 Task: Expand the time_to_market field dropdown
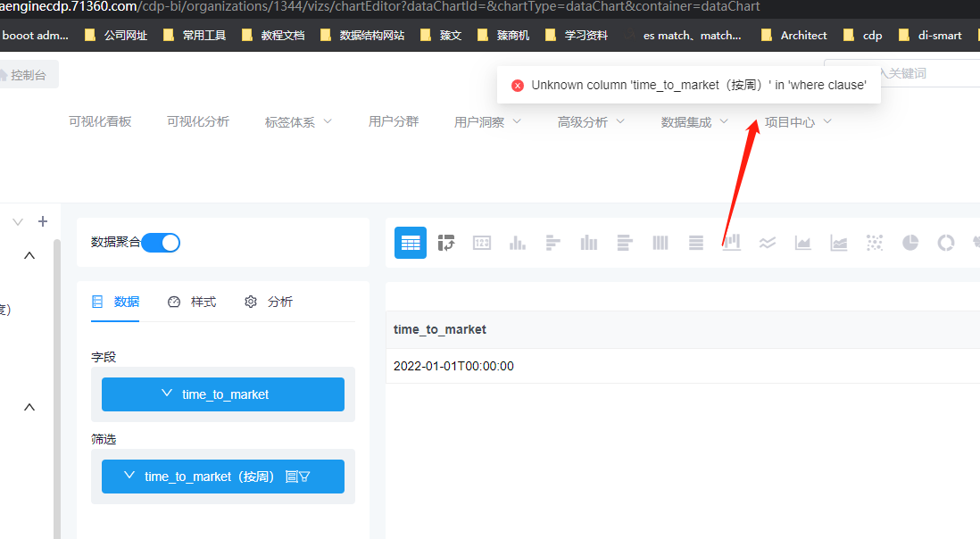(166, 394)
